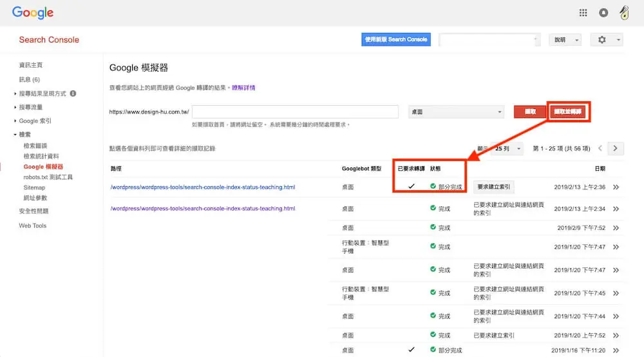644x357 pixels.
Task: Open 檢索錯誤 in the sidebar
Action: (x=35, y=146)
